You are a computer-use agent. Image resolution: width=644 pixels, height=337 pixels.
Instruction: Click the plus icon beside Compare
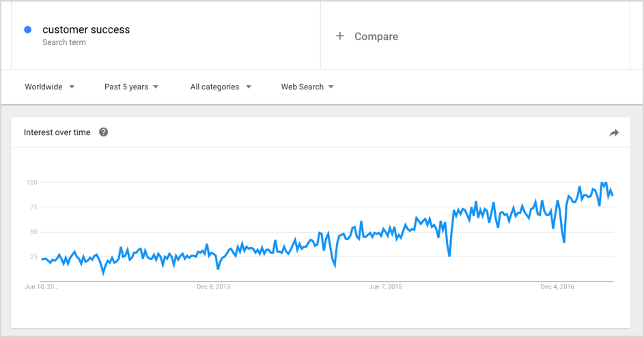(339, 36)
